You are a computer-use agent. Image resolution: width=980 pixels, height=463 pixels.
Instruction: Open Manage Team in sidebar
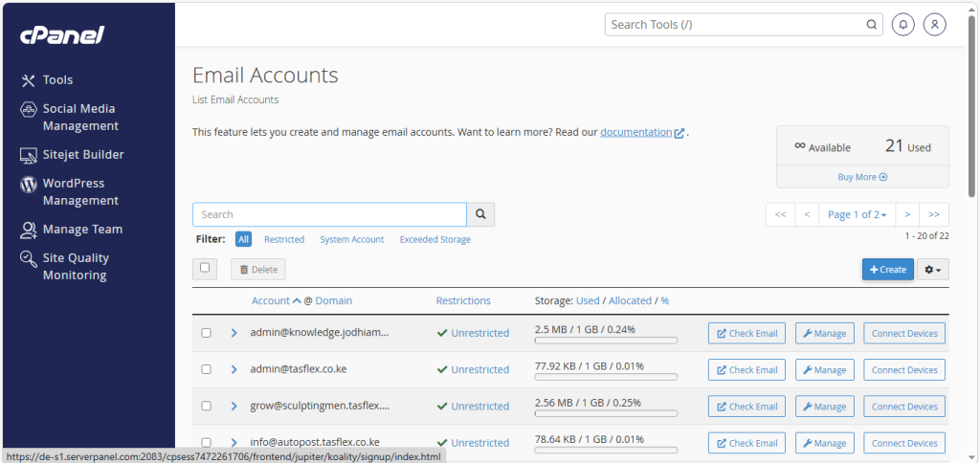[82, 230]
